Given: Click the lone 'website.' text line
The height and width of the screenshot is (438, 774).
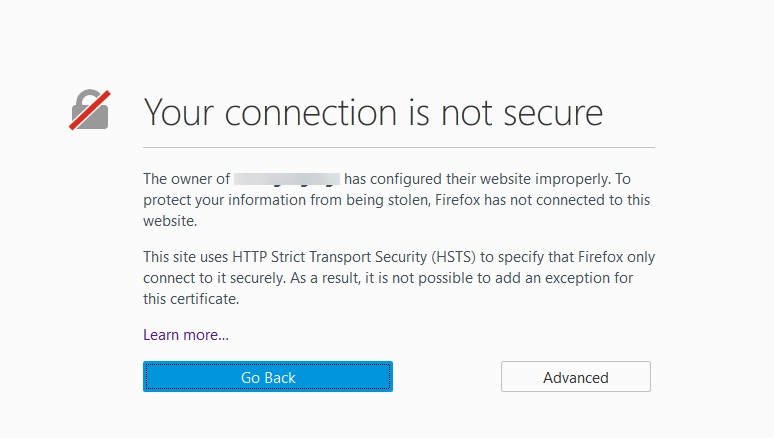Looking at the screenshot, I should 170,221.
